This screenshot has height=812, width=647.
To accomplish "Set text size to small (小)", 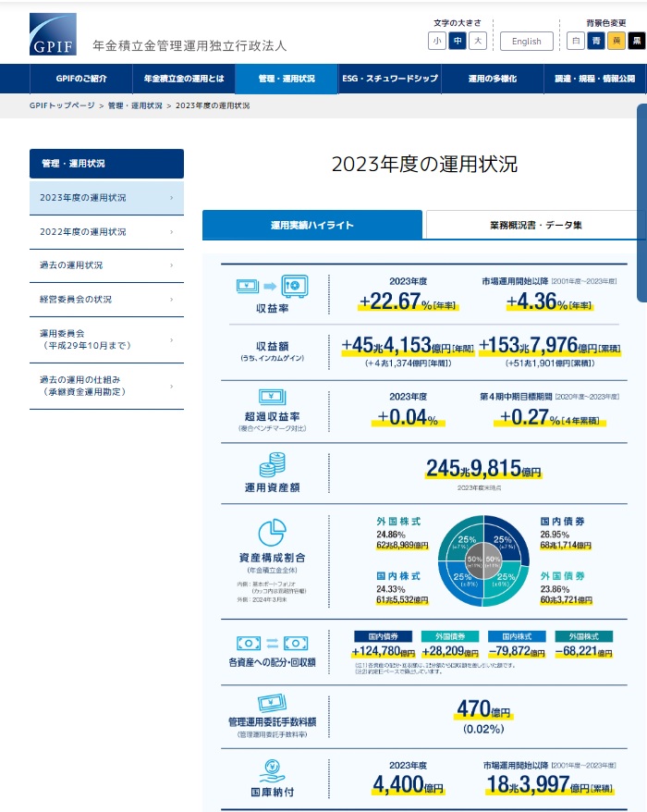I will click(x=436, y=41).
